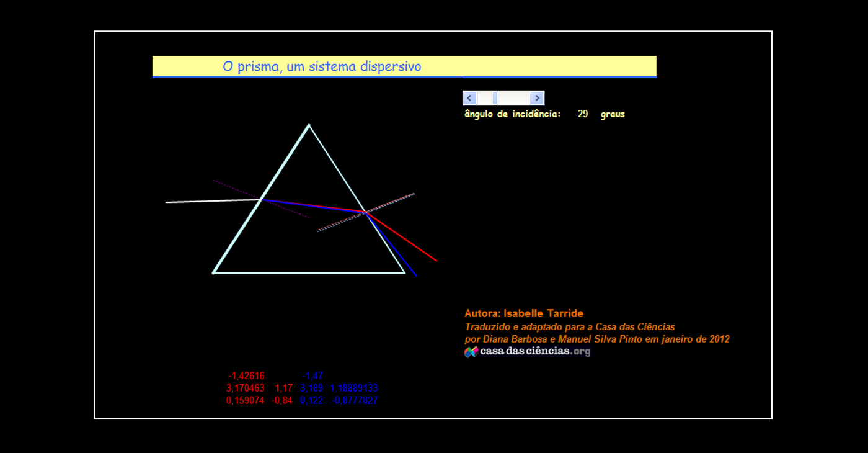Click the 'ângulo de incidência:' label

click(x=513, y=114)
